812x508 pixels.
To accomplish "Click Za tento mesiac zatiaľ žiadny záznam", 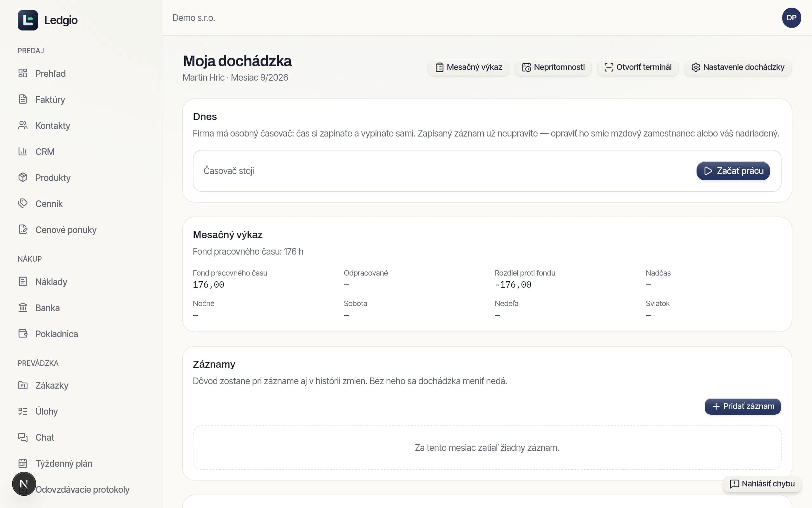I will click(x=487, y=448).
